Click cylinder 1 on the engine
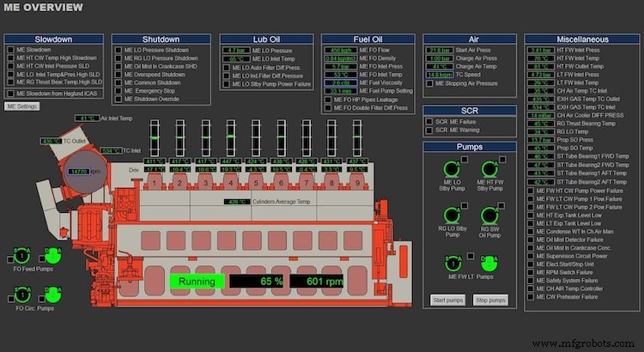Image resolution: width=644 pixels, height=352 pixels. click(x=155, y=181)
